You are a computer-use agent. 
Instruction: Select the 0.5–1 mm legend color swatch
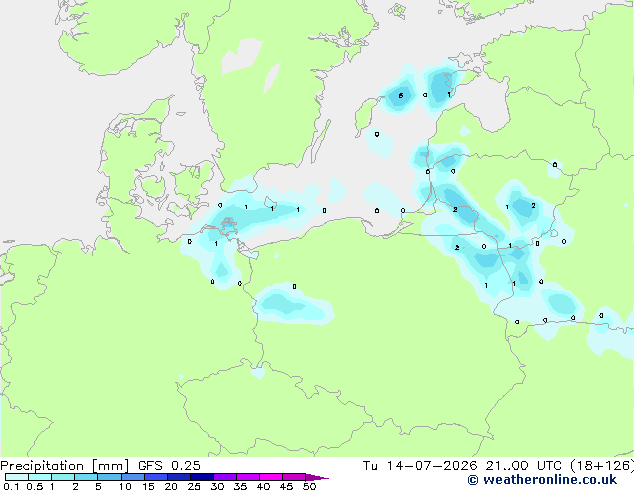(40, 477)
